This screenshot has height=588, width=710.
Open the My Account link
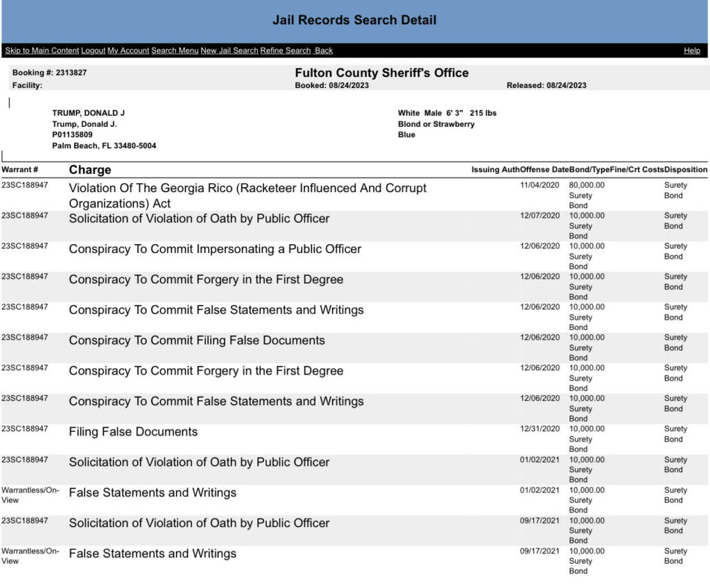128,51
